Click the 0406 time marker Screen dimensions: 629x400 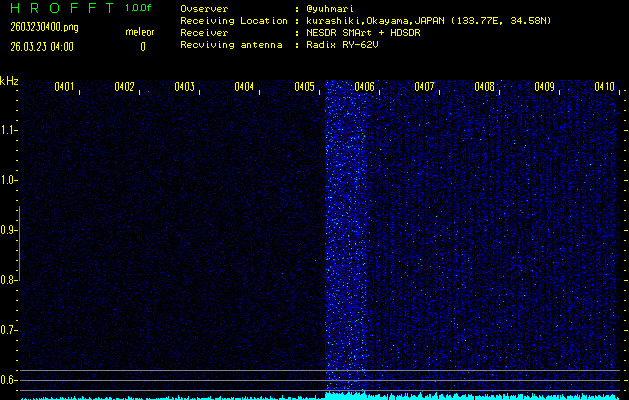364,87
